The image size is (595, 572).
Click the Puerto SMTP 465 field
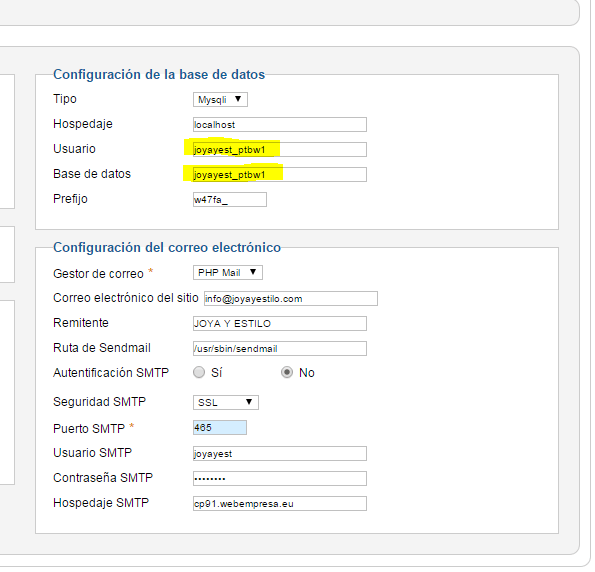tap(220, 428)
